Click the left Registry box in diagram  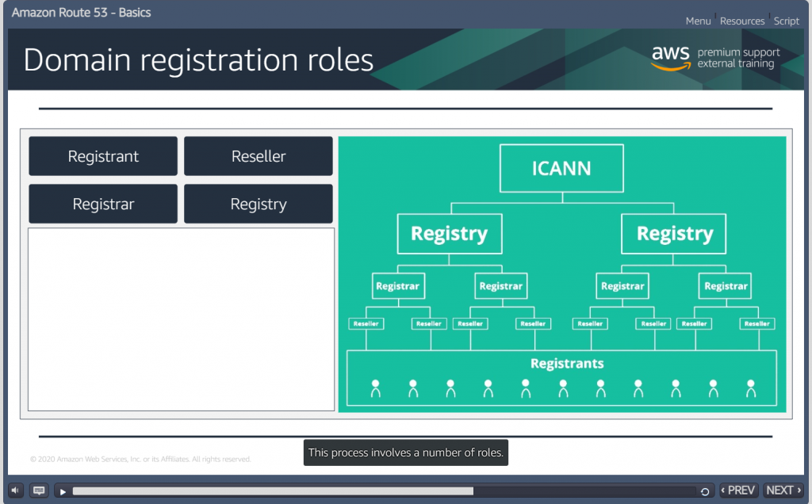tap(449, 234)
